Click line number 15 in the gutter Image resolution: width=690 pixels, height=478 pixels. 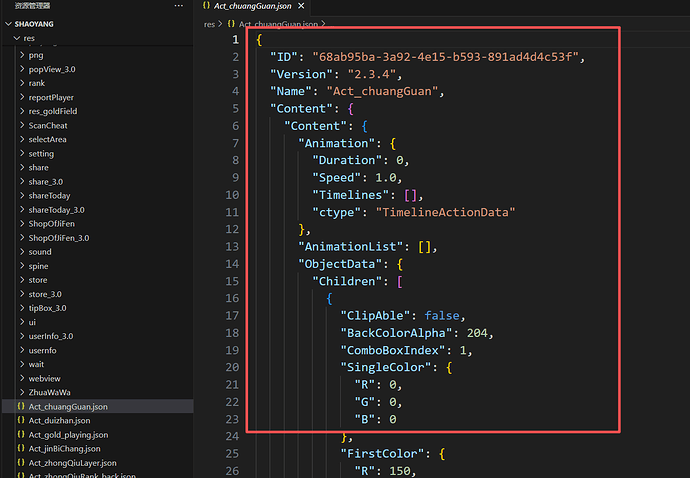point(232,281)
